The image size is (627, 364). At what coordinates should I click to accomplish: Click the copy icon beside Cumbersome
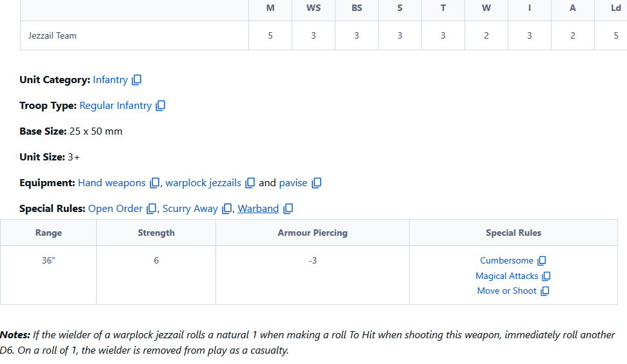(541, 261)
